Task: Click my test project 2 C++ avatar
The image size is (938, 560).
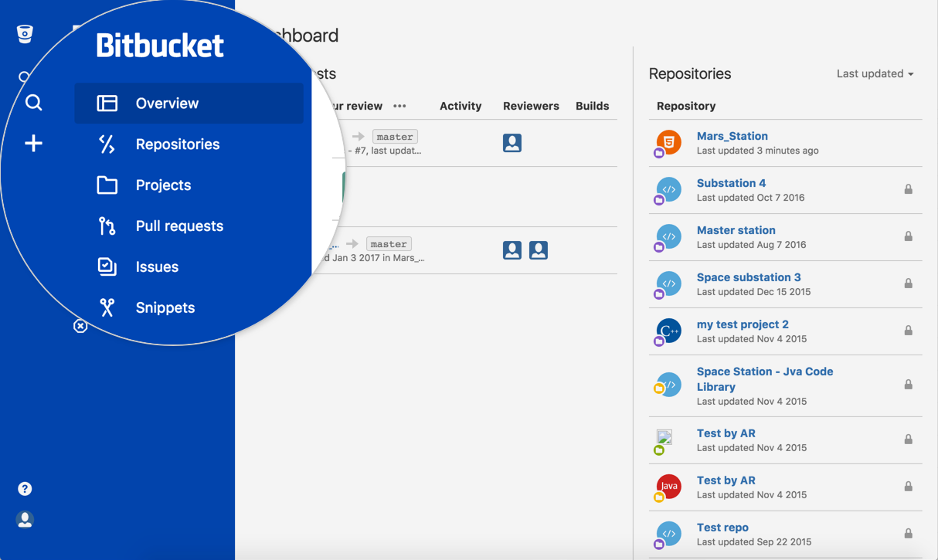Action: [x=668, y=331]
